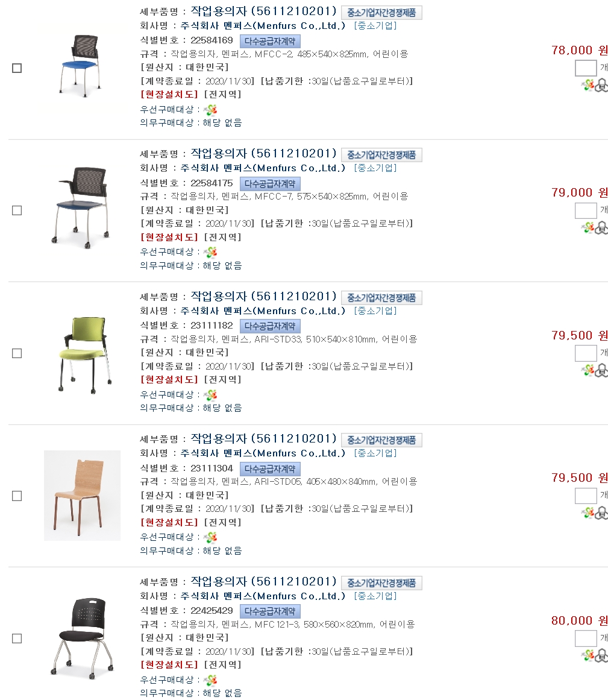Tick the checkbox for MFC121-3 chair

[x=17, y=639]
